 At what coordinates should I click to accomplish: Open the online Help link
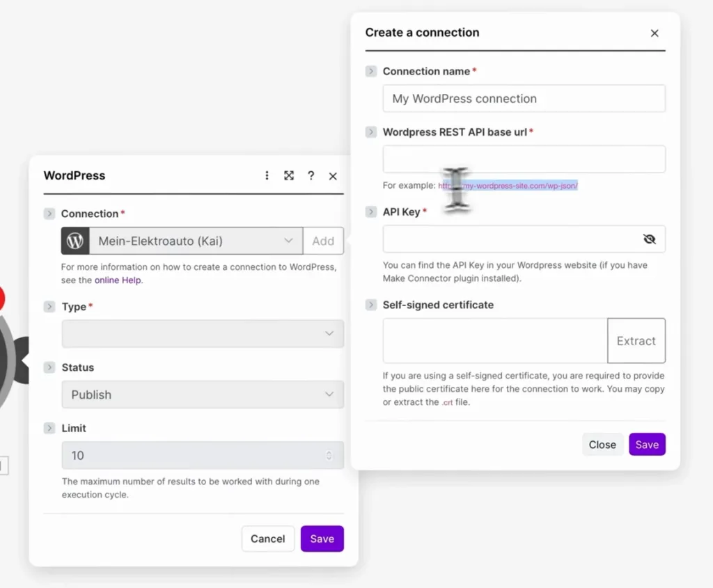(x=118, y=280)
